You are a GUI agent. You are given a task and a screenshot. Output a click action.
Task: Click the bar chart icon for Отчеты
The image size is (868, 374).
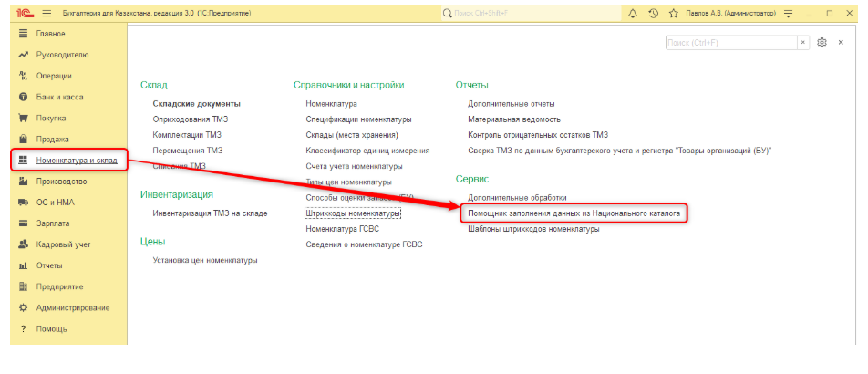click(x=23, y=265)
